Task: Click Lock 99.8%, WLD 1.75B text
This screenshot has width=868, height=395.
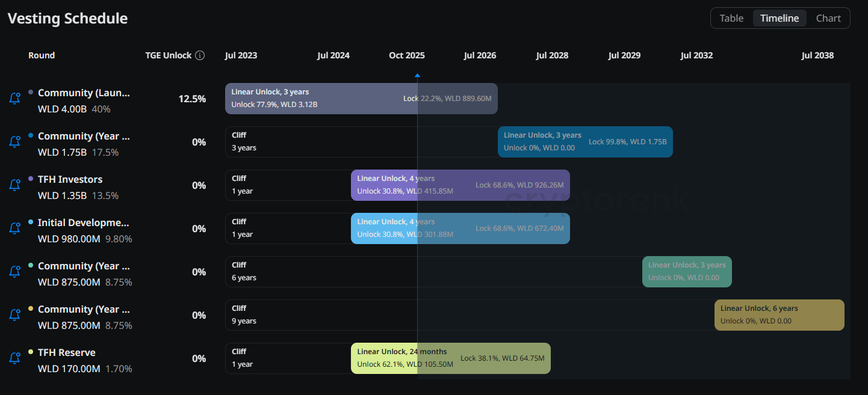Action: [628, 141]
